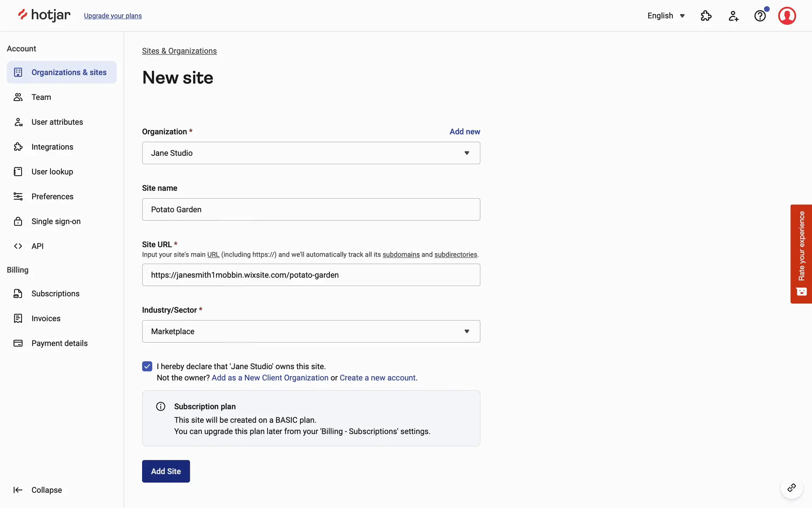The width and height of the screenshot is (812, 508).
Task: Click Upgrade your plans link
Action: pyautogui.click(x=112, y=16)
